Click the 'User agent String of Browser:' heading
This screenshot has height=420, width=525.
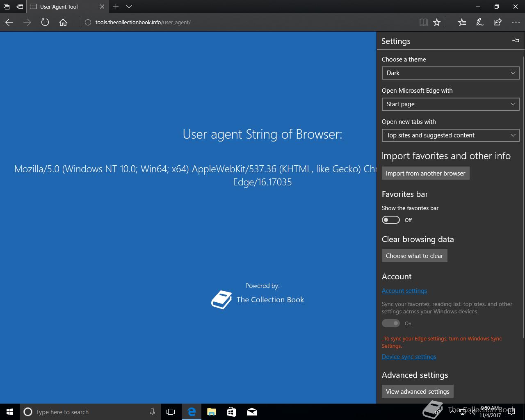pyautogui.click(x=262, y=134)
